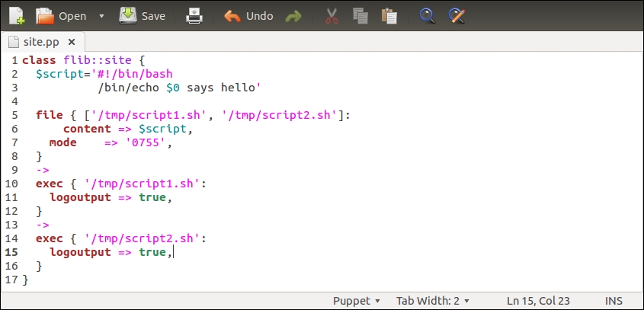Image resolution: width=644 pixels, height=310 pixels.
Task: Open the Tab Width dropdown
Action: tap(432, 301)
